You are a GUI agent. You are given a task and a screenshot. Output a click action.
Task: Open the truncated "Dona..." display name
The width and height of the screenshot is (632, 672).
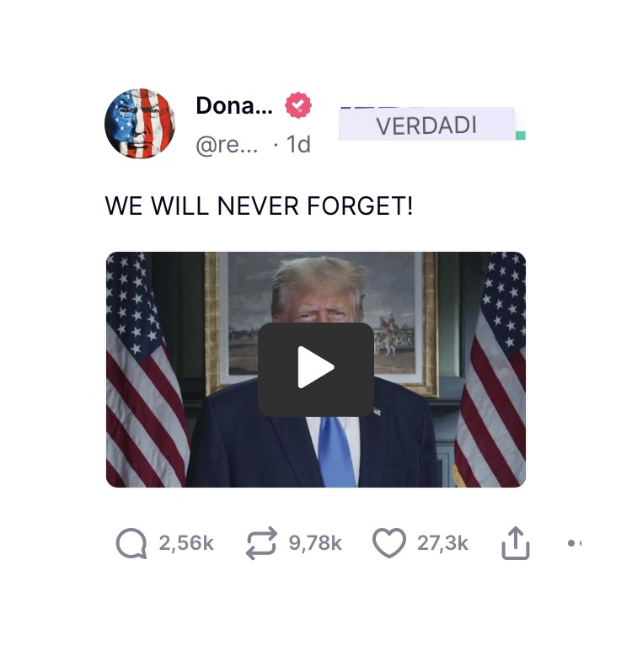point(234,105)
